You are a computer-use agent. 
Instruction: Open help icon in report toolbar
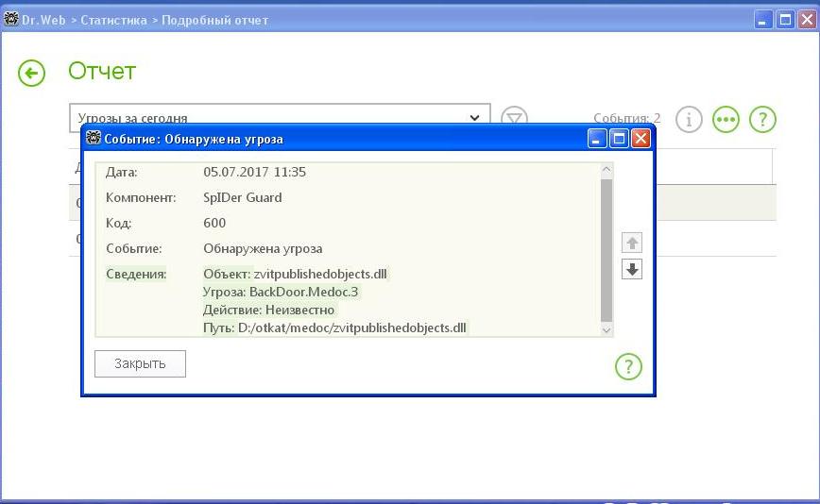pyautogui.click(x=762, y=119)
